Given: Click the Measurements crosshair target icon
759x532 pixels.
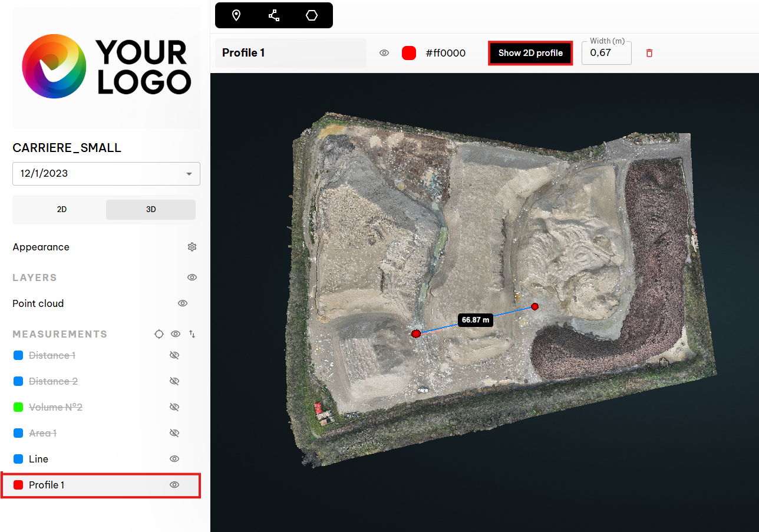Looking at the screenshot, I should coord(159,334).
